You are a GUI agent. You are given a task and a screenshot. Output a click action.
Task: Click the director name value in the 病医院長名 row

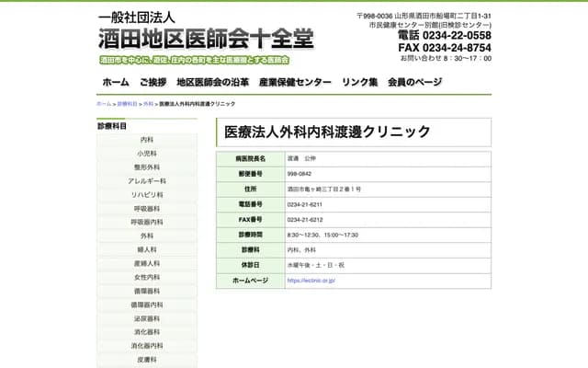301,159
